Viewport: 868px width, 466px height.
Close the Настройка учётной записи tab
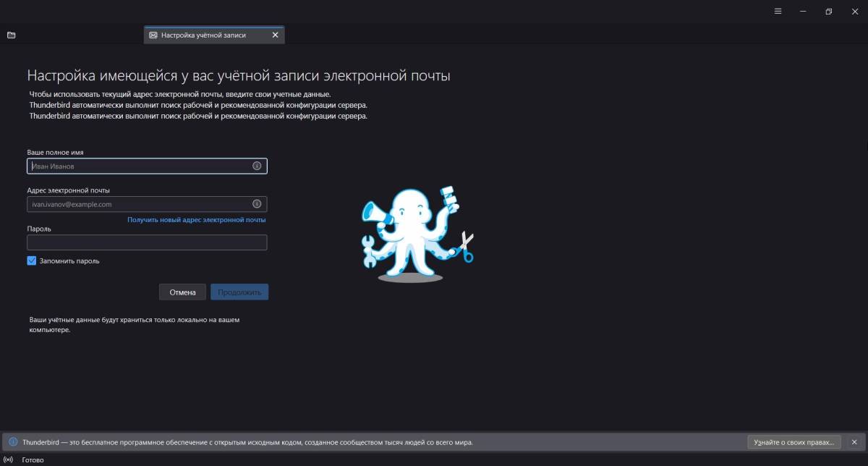click(275, 35)
